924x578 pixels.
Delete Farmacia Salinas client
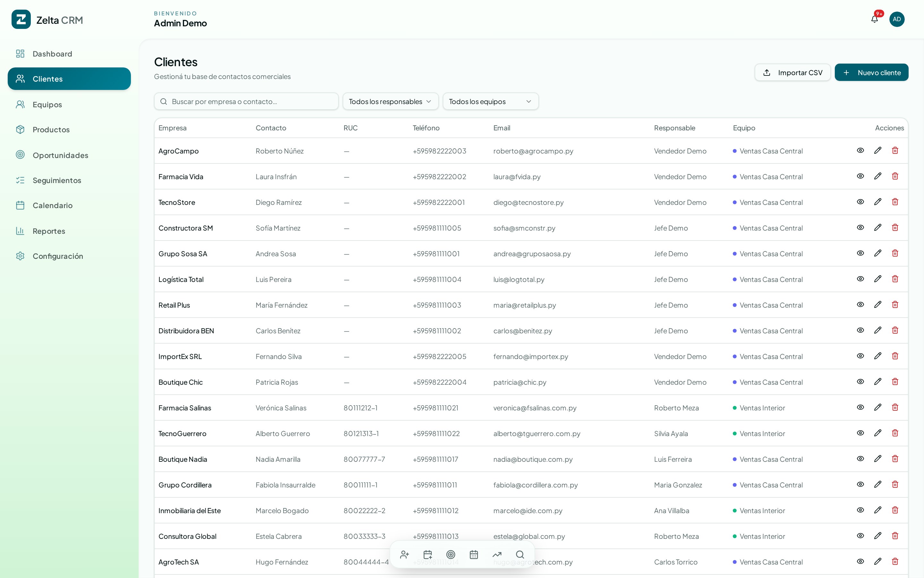click(895, 407)
